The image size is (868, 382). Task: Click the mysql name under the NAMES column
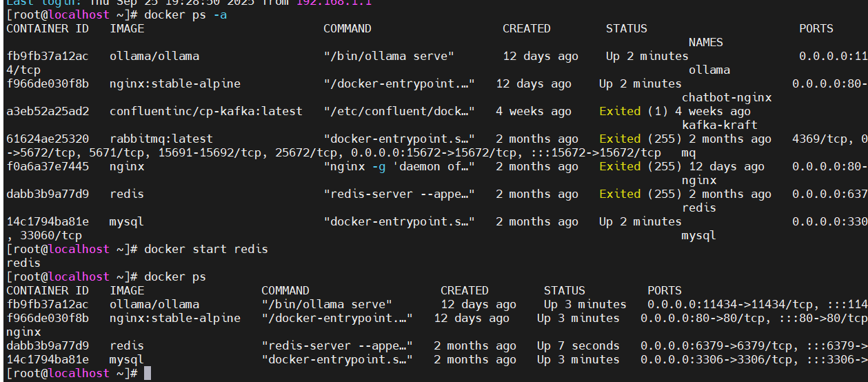click(699, 235)
